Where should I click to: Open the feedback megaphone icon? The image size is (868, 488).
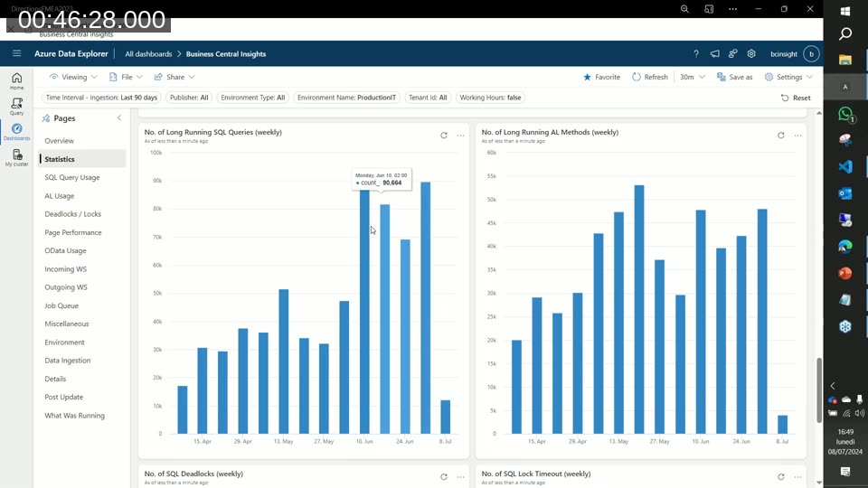pyautogui.click(x=714, y=53)
